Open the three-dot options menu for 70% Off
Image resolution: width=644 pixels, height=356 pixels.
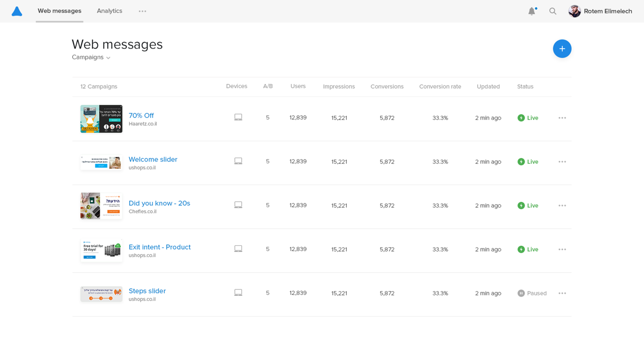pos(562,118)
